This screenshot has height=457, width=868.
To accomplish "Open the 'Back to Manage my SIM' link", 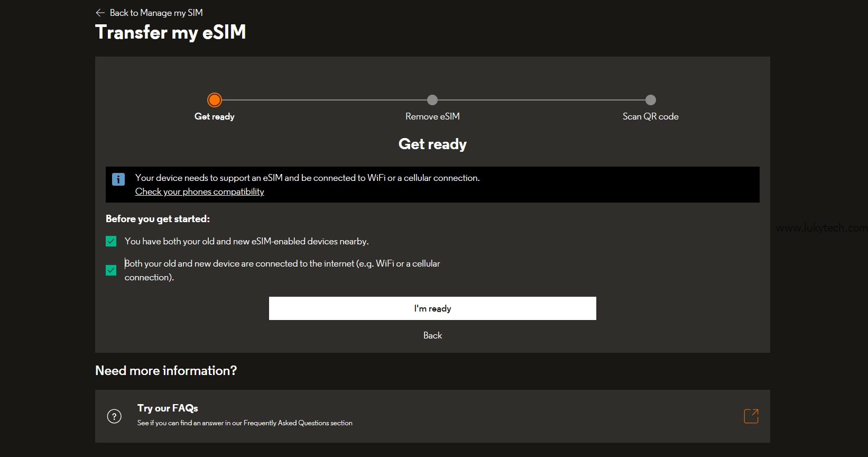I will [156, 13].
